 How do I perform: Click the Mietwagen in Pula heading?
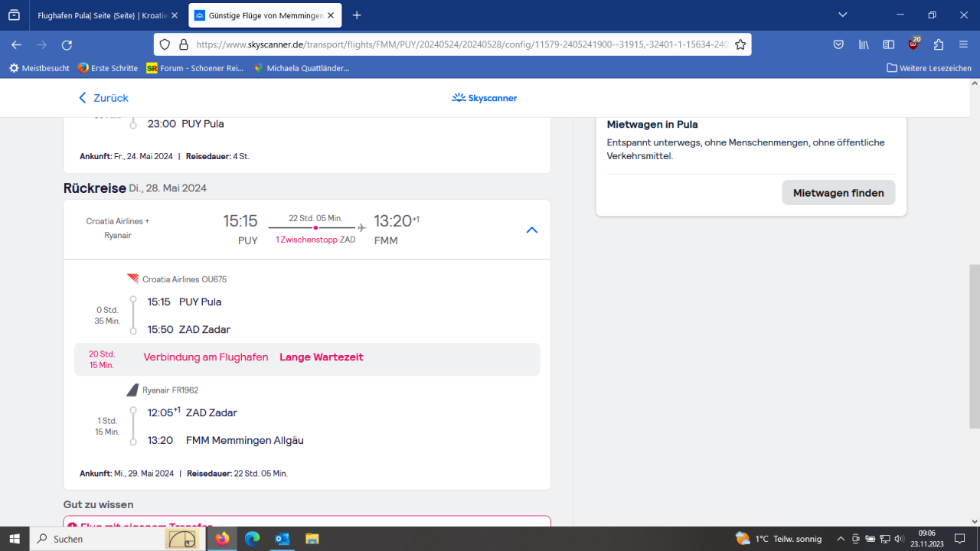click(x=652, y=124)
